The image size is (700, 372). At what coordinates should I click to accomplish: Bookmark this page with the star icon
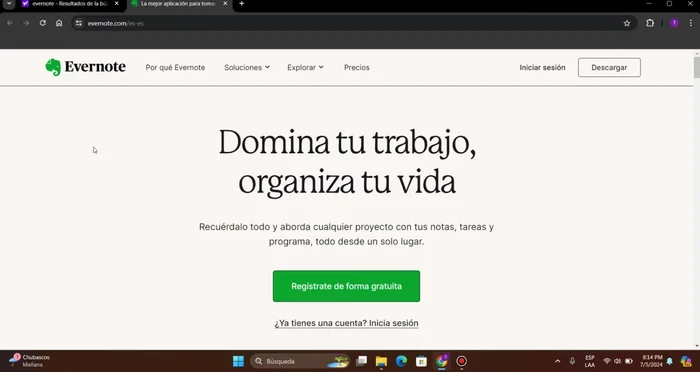pyautogui.click(x=627, y=23)
